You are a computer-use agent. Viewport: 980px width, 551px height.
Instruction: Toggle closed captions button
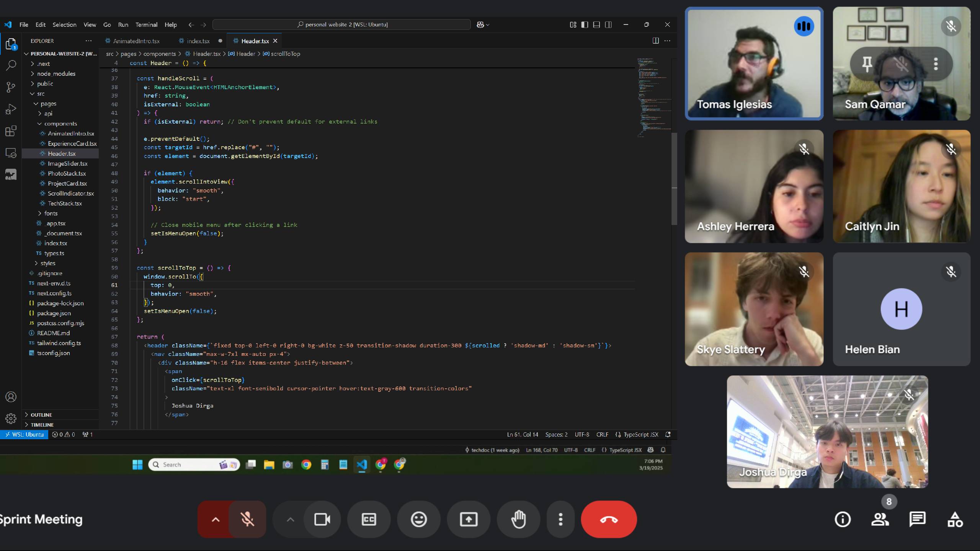369,519
